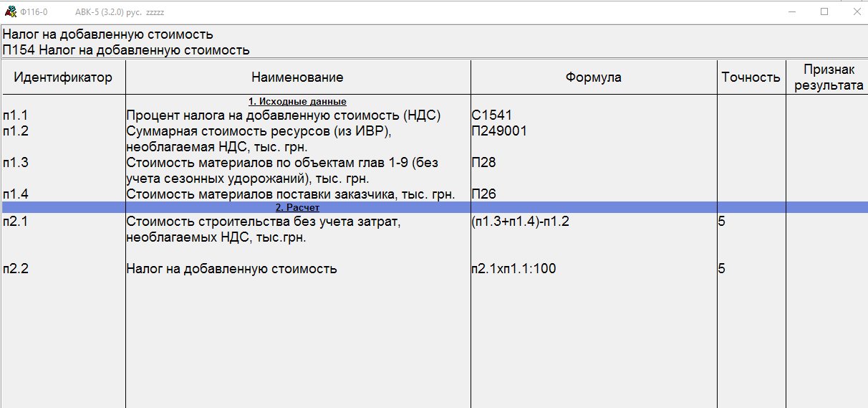
Task: Select formula П26 for customer materials
Action: click(x=484, y=194)
